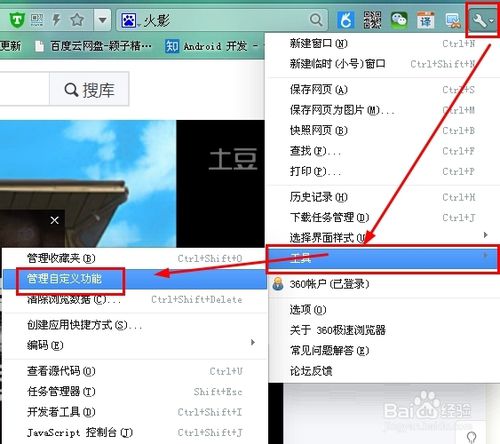Select 关于 360极速浏览器 entry
Viewport: 500px width, 444px height.
[382, 330]
